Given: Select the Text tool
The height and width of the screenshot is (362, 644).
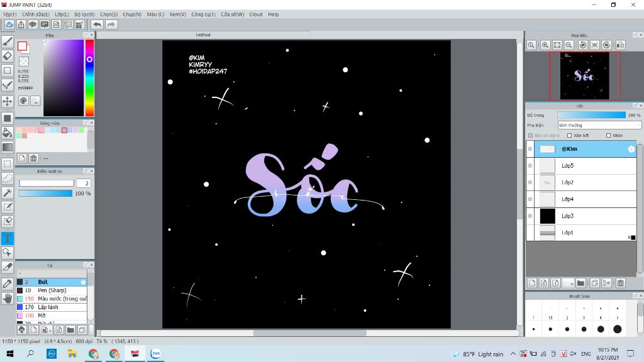Looking at the screenshot, I should 8,238.
